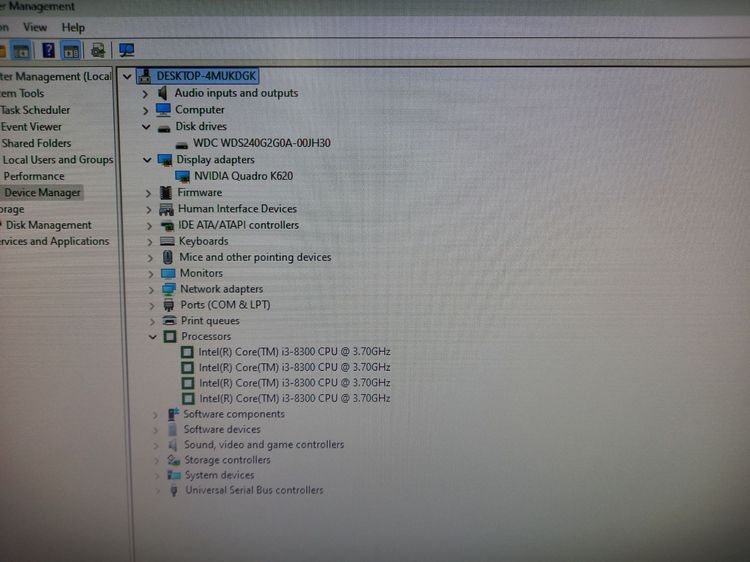Expand the Computer category
The image size is (750, 562).
145,110
